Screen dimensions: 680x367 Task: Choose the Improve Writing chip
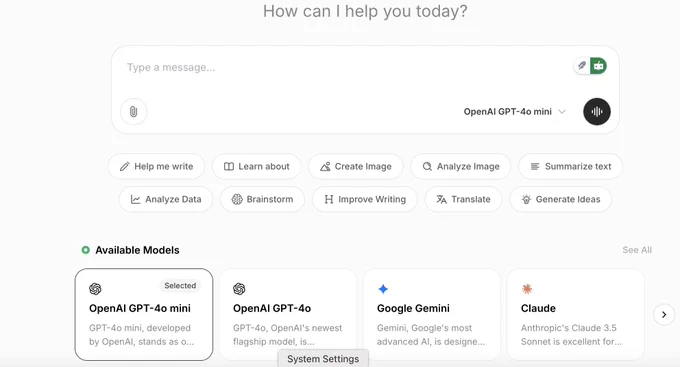pos(365,199)
